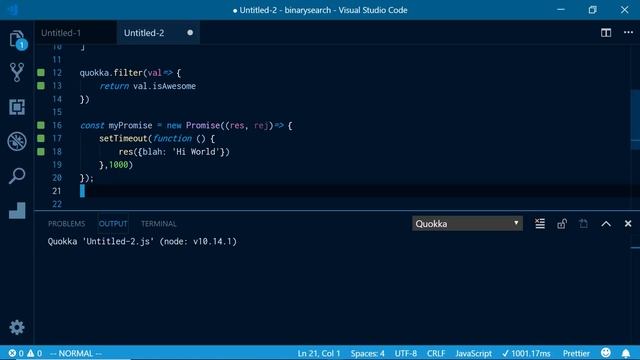Click the feedback smiley icon
Screen dimensions: 640x360
[x=606, y=353]
